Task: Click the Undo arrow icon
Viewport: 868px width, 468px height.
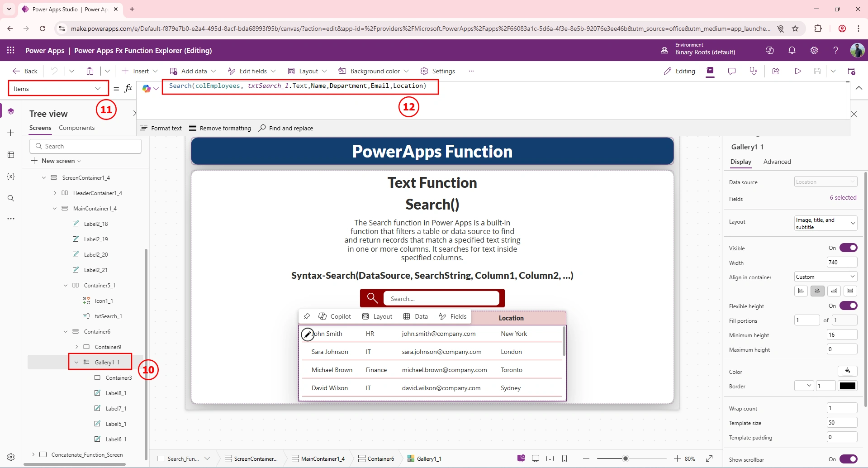Action: coord(54,71)
